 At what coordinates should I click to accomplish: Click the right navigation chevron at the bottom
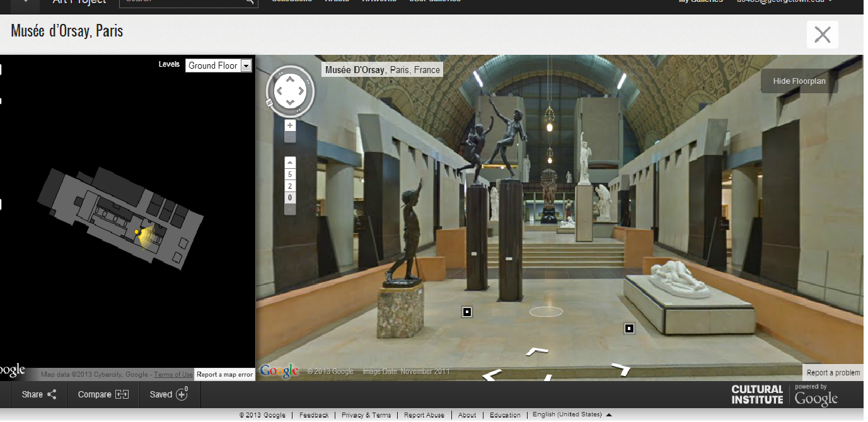pos(621,370)
